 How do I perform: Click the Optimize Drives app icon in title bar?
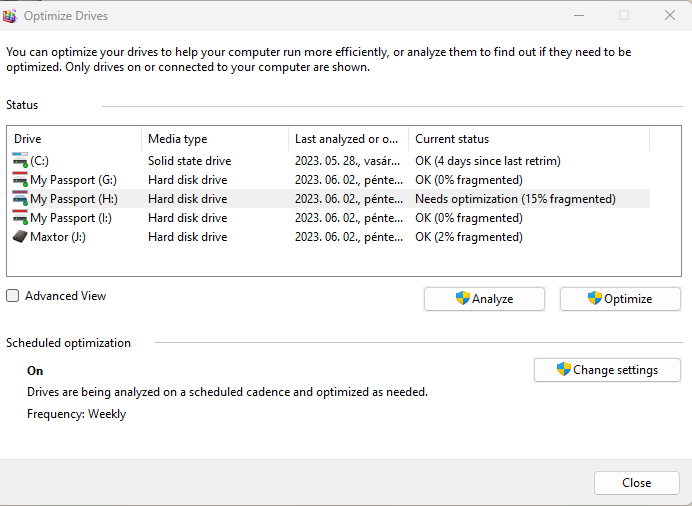[x=9, y=16]
